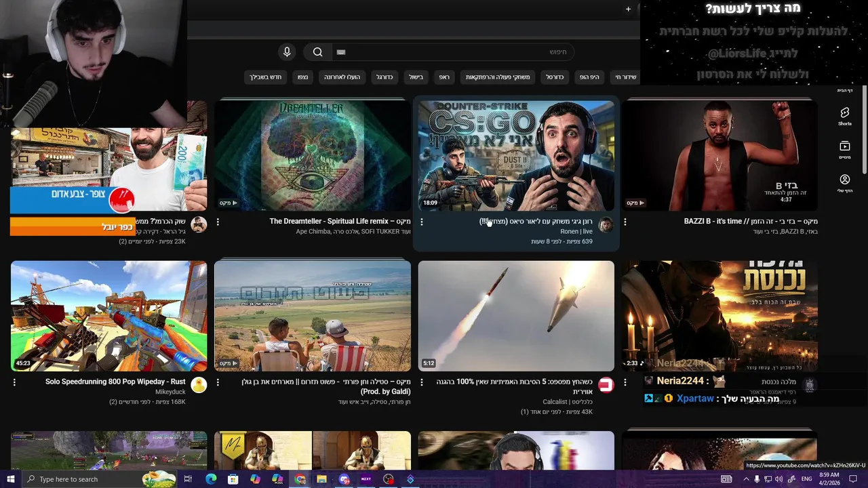This screenshot has height=488, width=868.
Task: Start voice search with the microphone icon
Action: click(x=287, y=52)
